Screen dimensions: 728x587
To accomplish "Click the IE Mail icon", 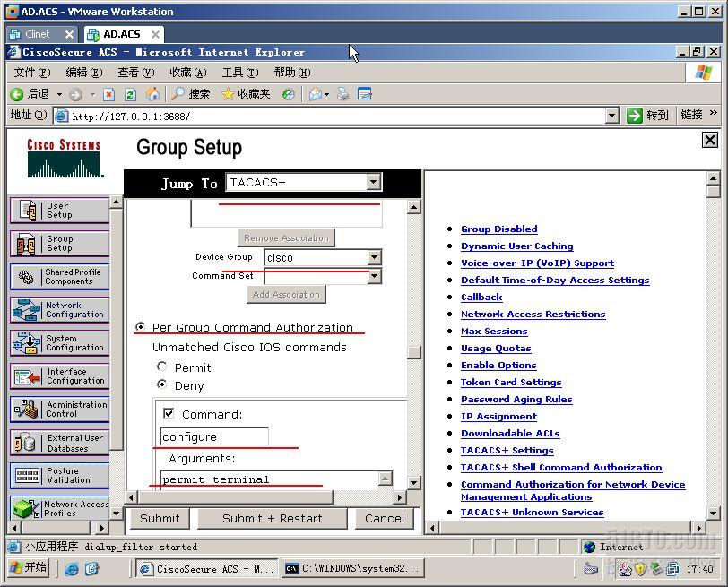I will pyautogui.click(x=316, y=94).
